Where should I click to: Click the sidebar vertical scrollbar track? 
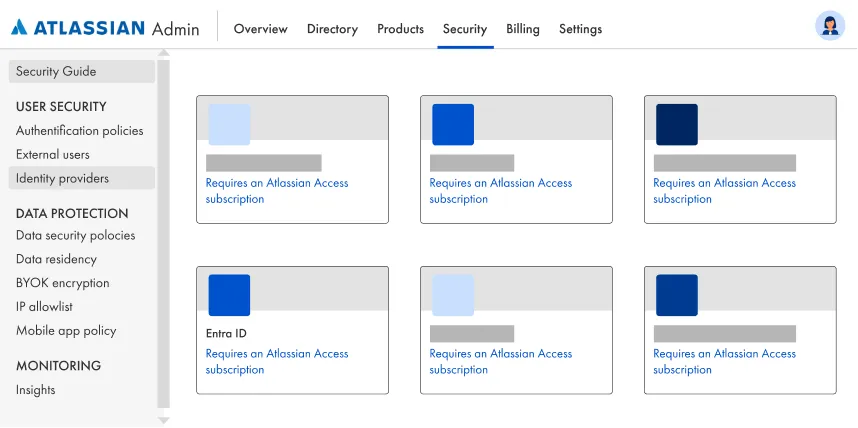pos(164,234)
